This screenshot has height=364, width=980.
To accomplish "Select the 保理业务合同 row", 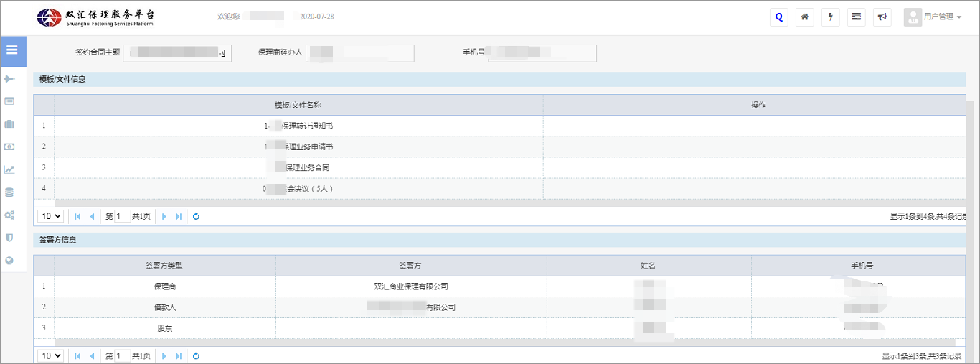I will pos(499,167).
